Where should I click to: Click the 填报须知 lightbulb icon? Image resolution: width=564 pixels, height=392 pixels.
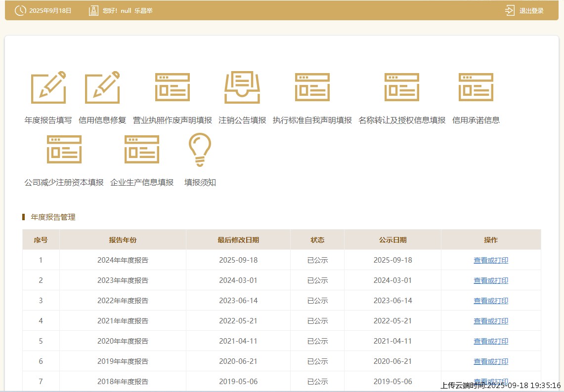[200, 150]
